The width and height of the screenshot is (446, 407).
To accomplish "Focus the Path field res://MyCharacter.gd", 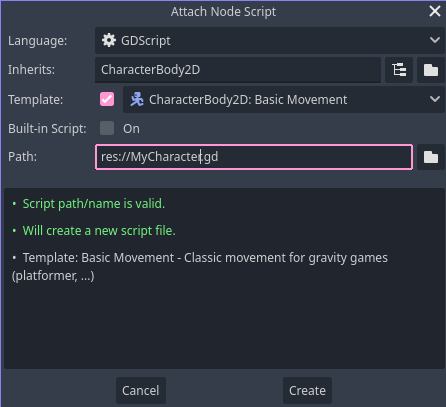I will tap(254, 157).
